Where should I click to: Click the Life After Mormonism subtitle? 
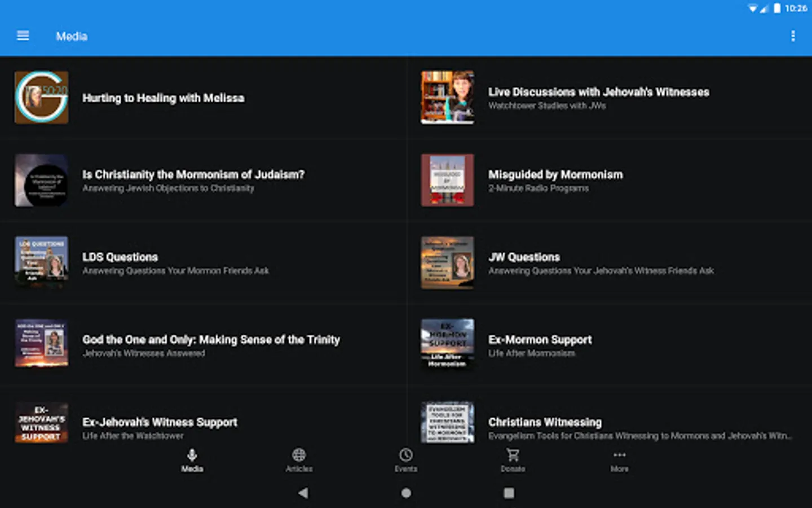coord(532,353)
